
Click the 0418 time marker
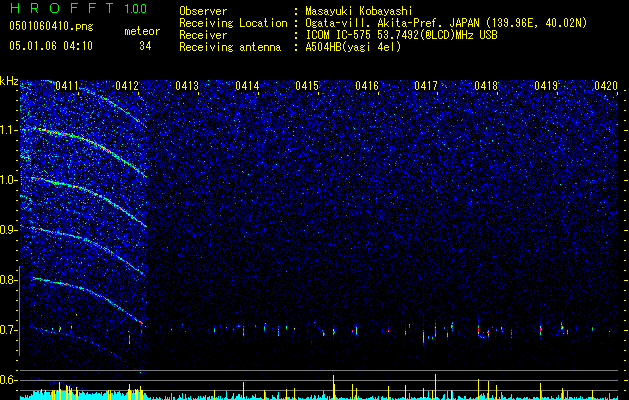[x=486, y=85]
